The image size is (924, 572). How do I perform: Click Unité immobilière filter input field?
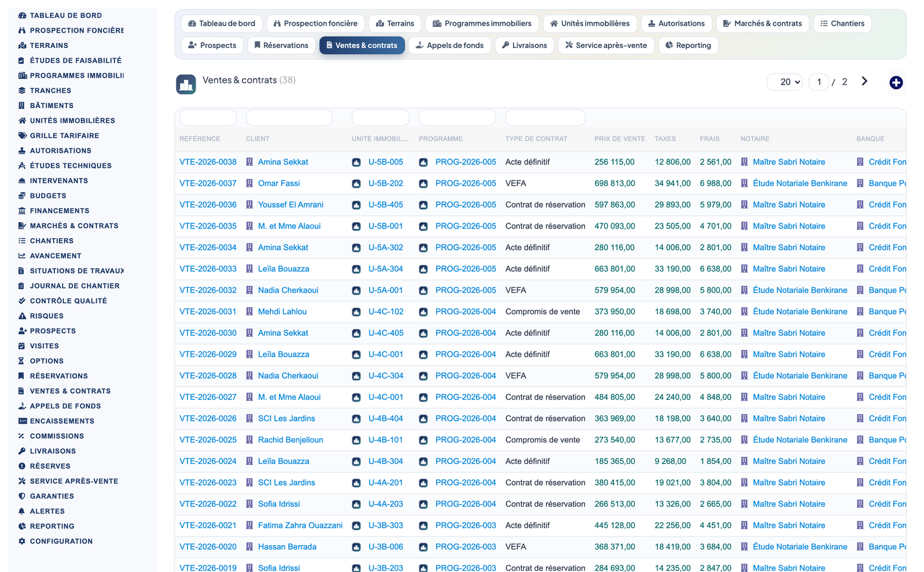point(380,118)
